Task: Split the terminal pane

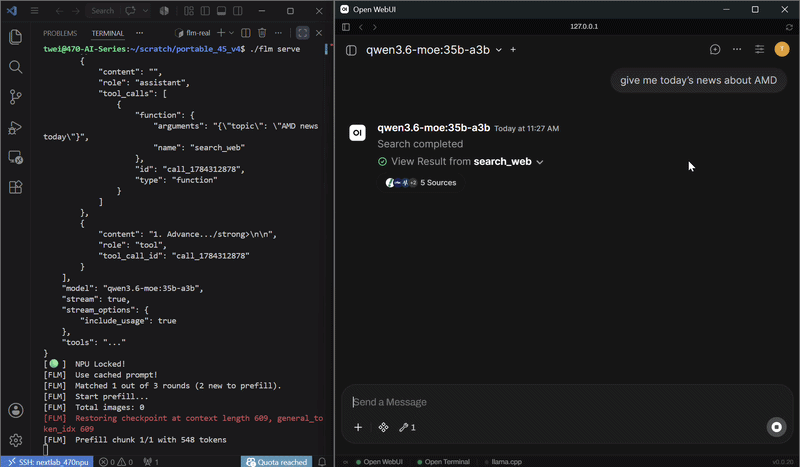Action: click(245, 33)
